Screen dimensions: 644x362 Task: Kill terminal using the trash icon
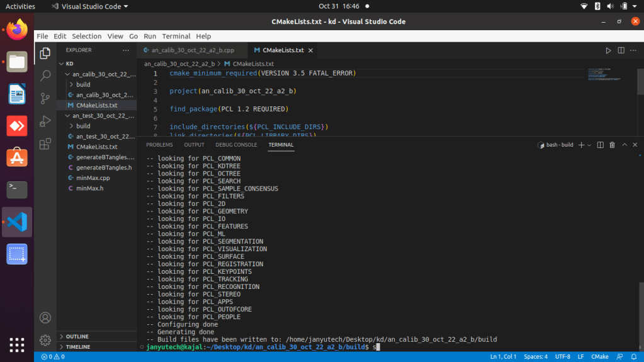612,145
